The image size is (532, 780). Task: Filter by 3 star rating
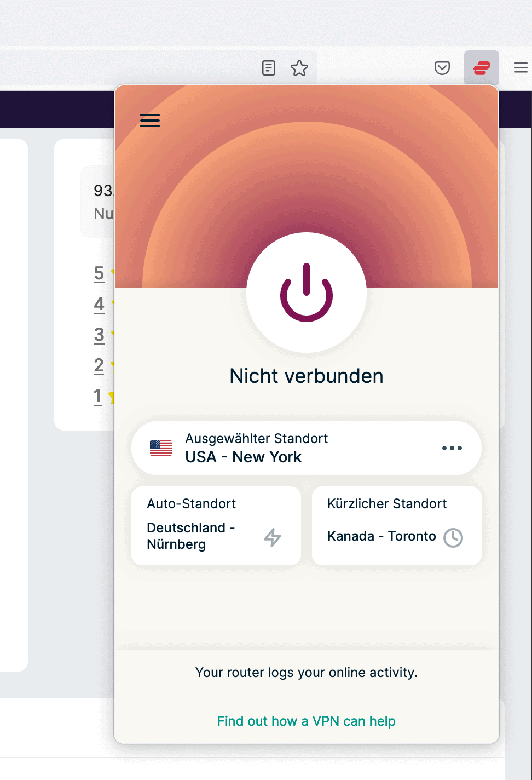tap(99, 334)
